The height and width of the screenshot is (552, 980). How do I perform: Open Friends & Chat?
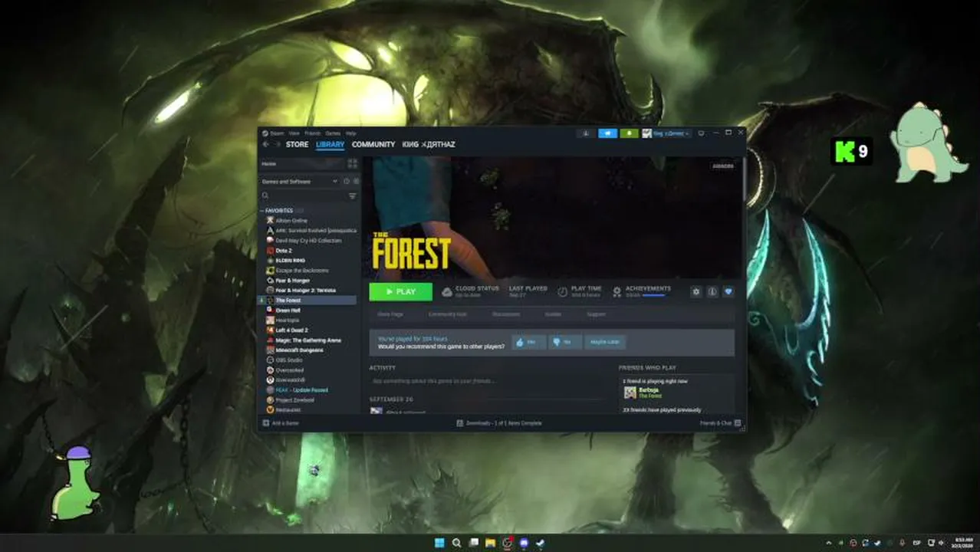pos(720,423)
